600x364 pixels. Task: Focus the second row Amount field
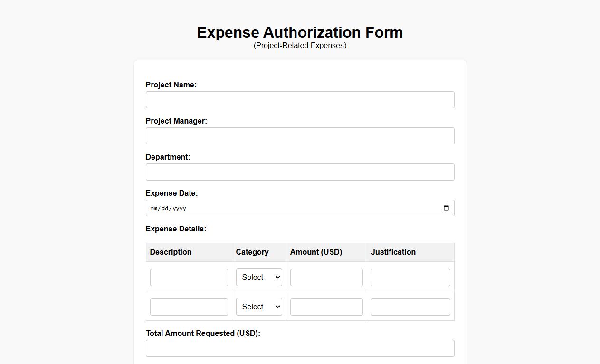(326, 307)
